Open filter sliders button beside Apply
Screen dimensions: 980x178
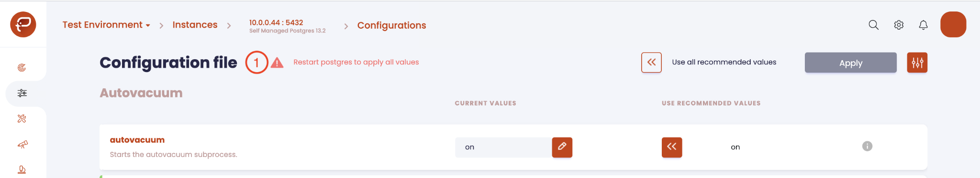[917, 63]
